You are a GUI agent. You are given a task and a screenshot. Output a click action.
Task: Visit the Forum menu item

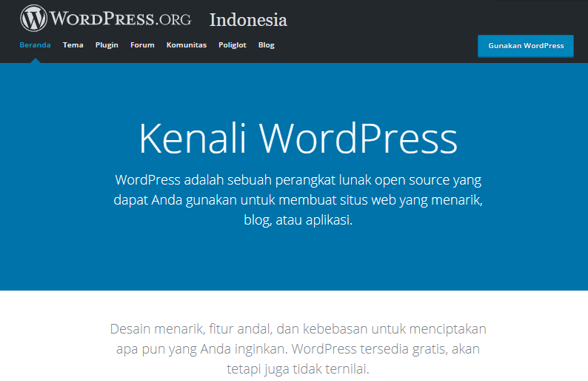click(x=142, y=45)
